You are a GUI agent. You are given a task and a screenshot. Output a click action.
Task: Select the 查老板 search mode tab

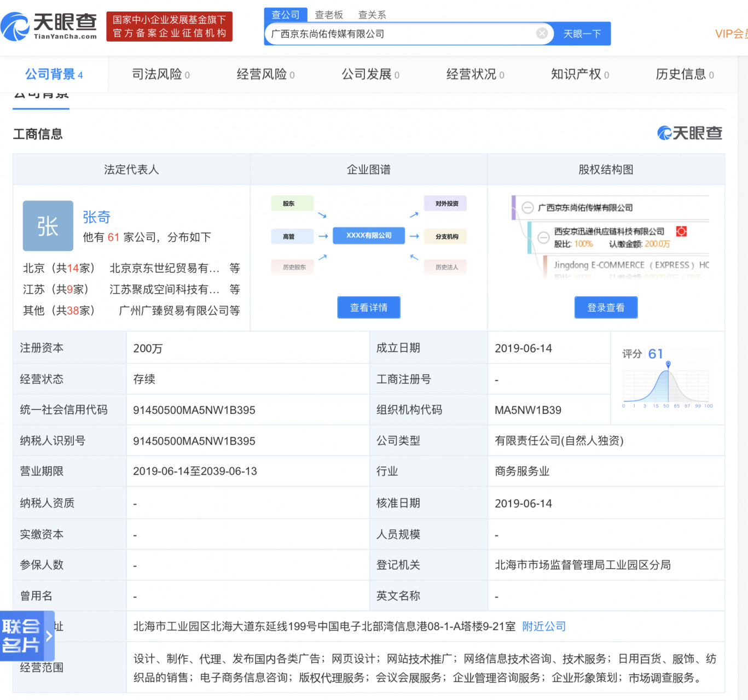click(x=329, y=15)
